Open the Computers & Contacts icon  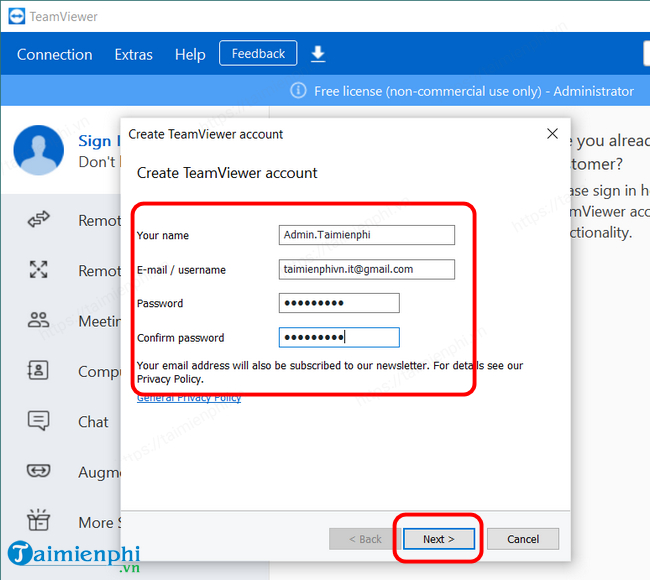click(38, 370)
